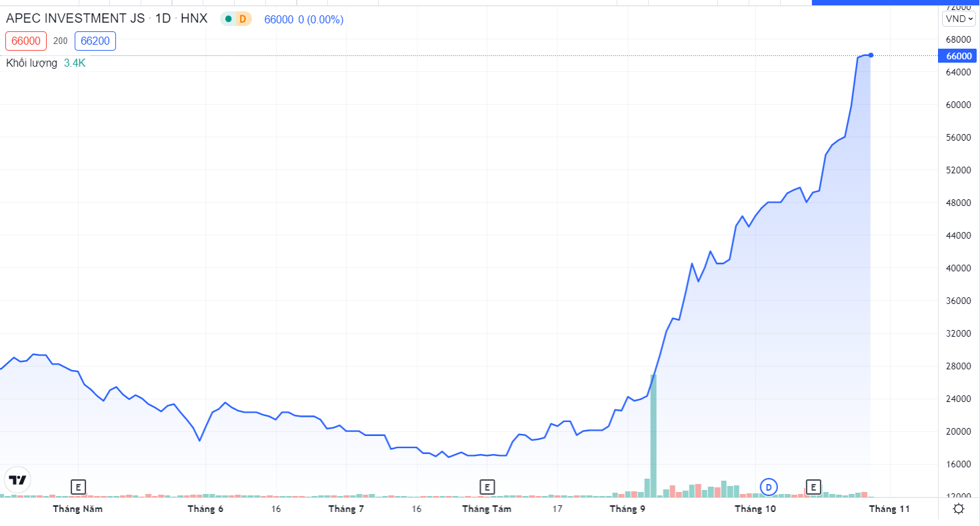This screenshot has height=526, width=980.
Task: Select the APEC INVESTMENT JS symbol title
Action: [x=75, y=19]
